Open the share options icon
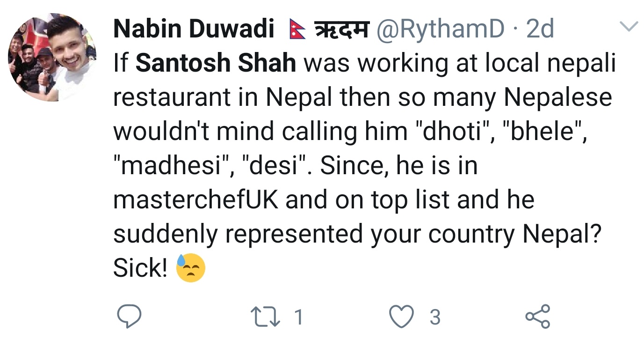This screenshot has width=644, height=347. (x=538, y=317)
